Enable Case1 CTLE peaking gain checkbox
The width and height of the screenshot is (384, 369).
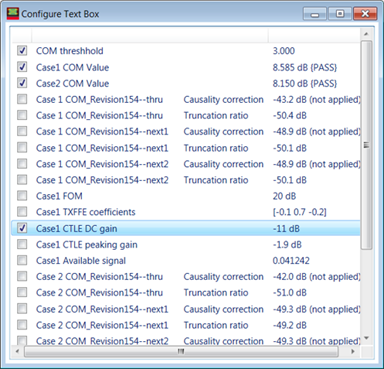click(22, 244)
